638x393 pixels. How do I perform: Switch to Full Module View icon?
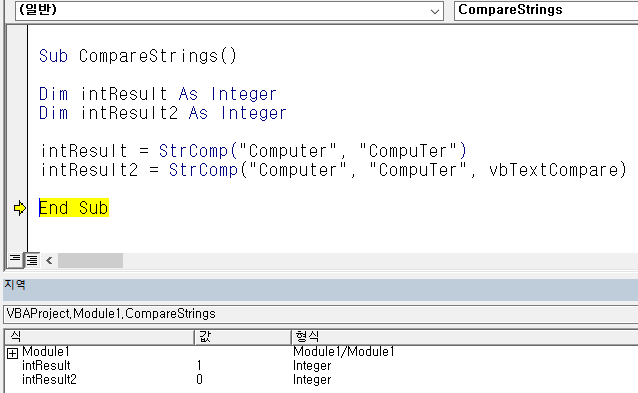coord(32,260)
